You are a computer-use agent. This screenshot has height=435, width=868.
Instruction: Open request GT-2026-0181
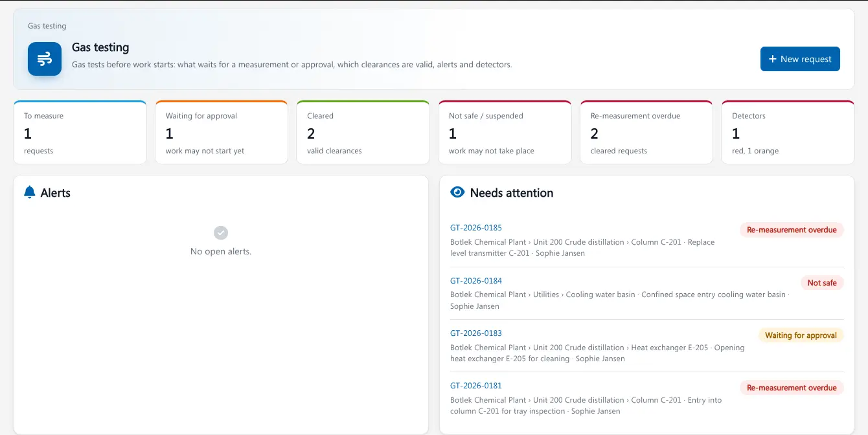click(x=476, y=386)
